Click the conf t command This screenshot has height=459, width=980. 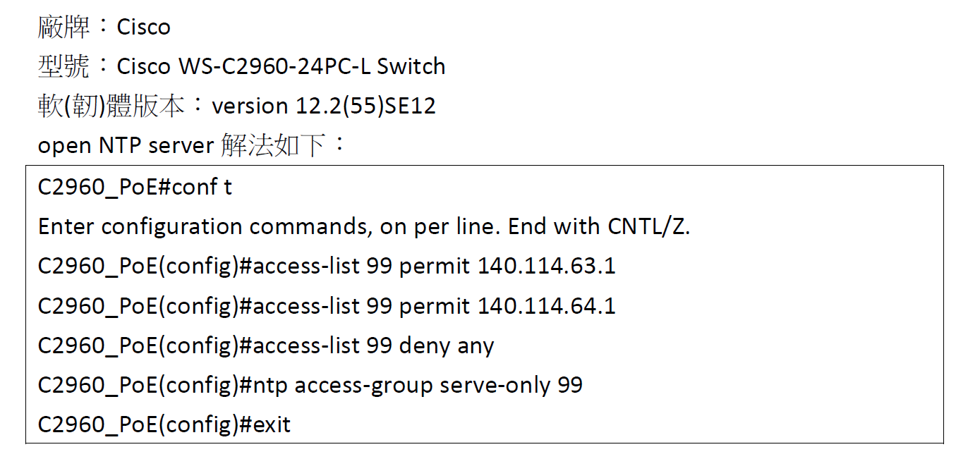pos(202,188)
